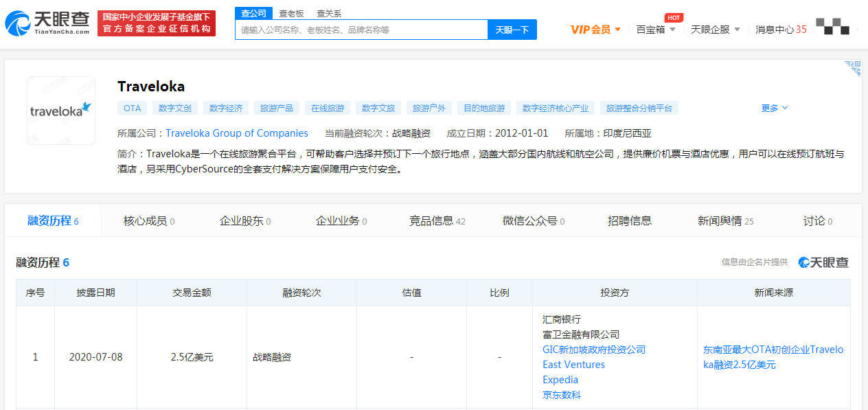Select the 数字经济核心产业 tag
Screen dimensions: 868x410
(556, 108)
